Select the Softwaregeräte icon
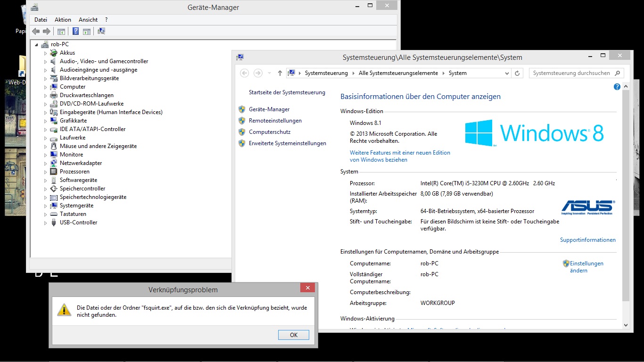Viewport: 644px width, 362px height. 54,180
